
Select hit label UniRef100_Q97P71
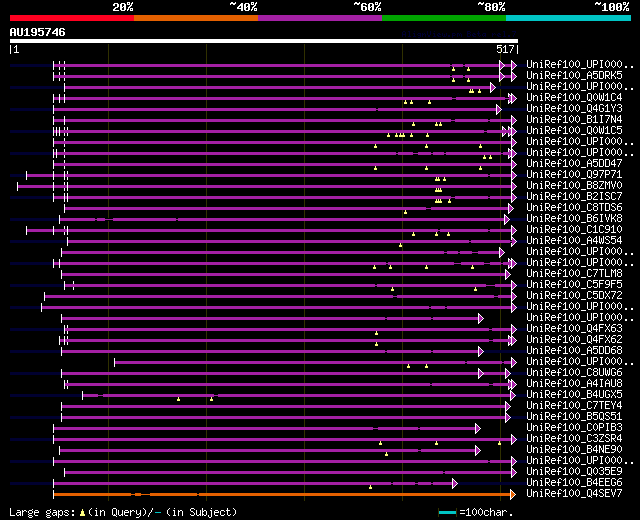[574, 175]
